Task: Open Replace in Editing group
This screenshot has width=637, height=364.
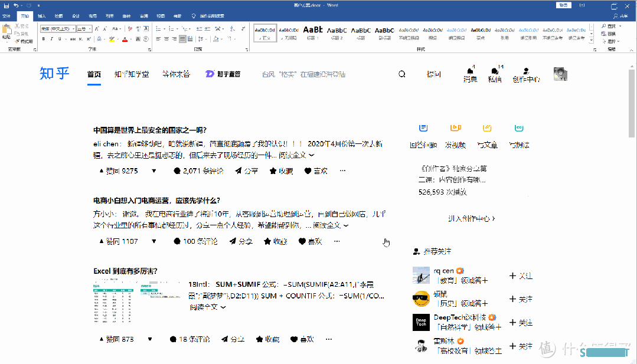Action: click(609, 34)
